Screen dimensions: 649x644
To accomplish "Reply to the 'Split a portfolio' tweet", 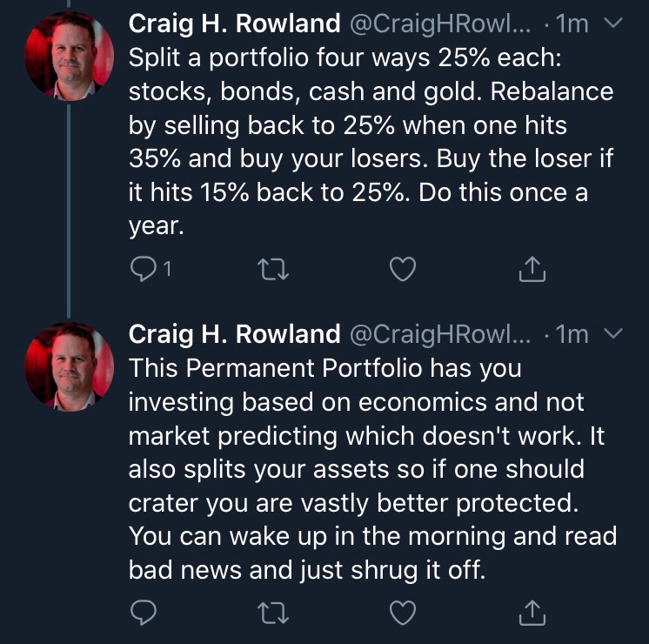I will (144, 269).
